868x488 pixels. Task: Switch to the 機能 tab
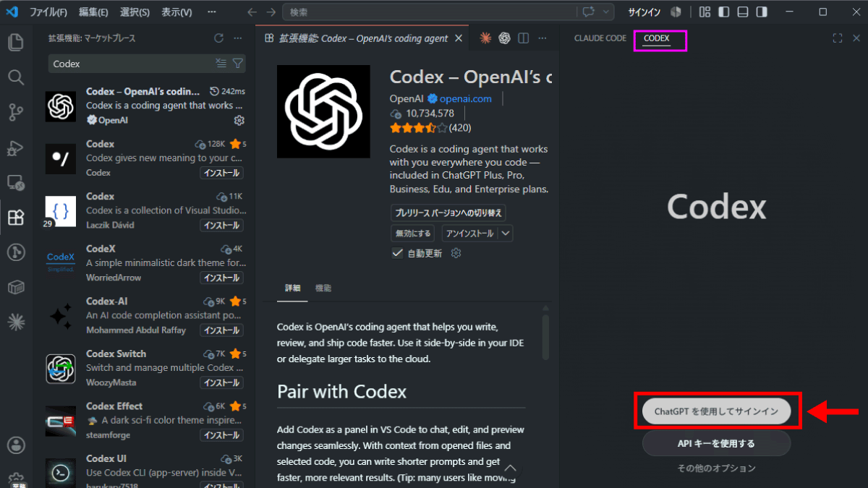click(x=323, y=288)
